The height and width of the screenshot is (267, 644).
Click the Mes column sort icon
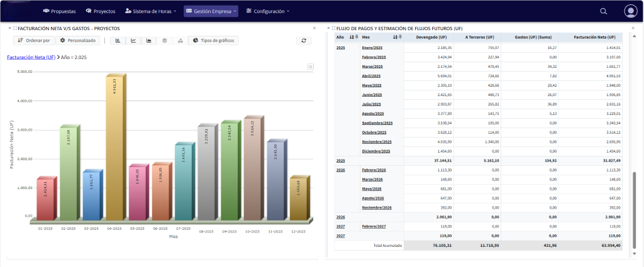point(396,37)
